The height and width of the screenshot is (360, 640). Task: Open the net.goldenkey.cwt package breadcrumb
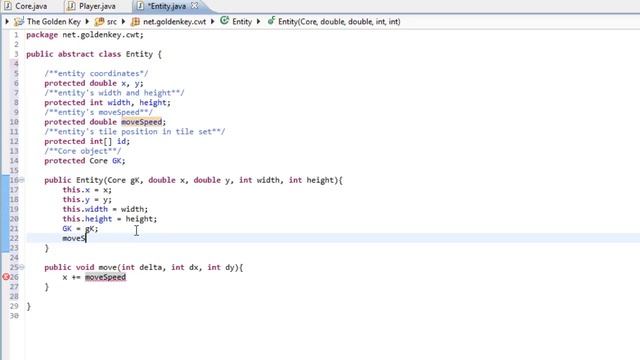click(x=174, y=22)
